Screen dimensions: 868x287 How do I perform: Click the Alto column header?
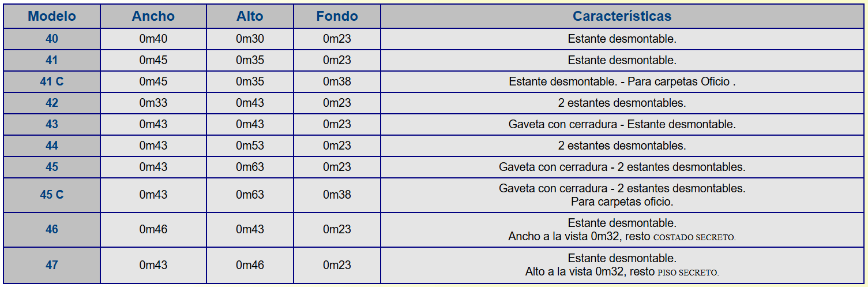tap(250, 16)
